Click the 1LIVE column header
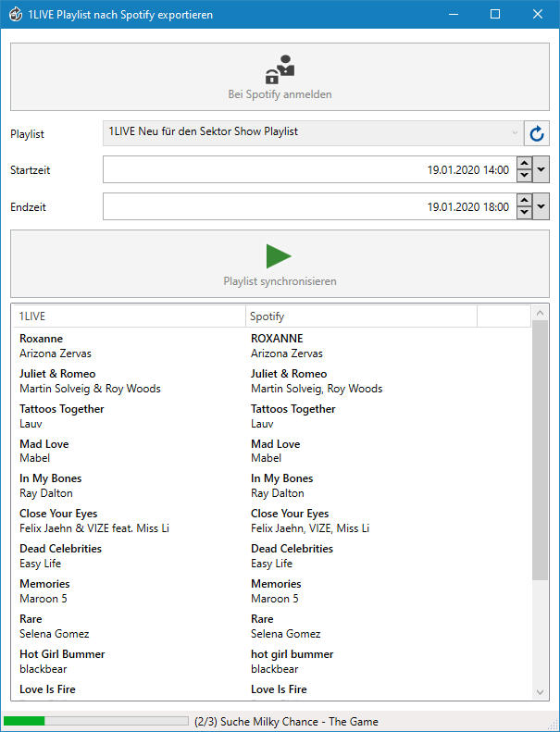This screenshot has height=732, width=560. point(130,316)
